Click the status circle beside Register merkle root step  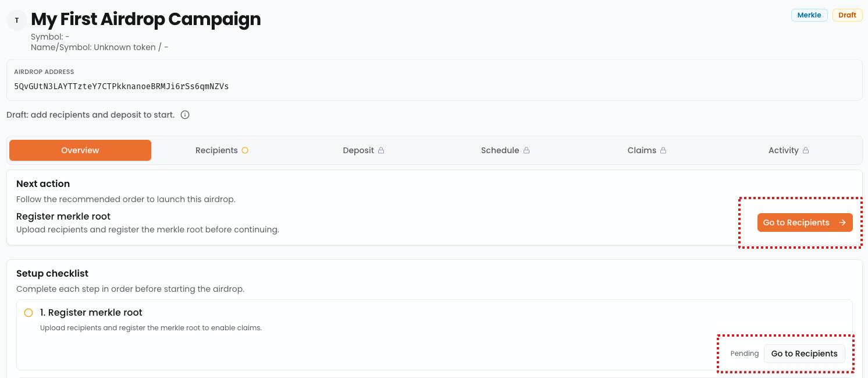click(x=29, y=313)
